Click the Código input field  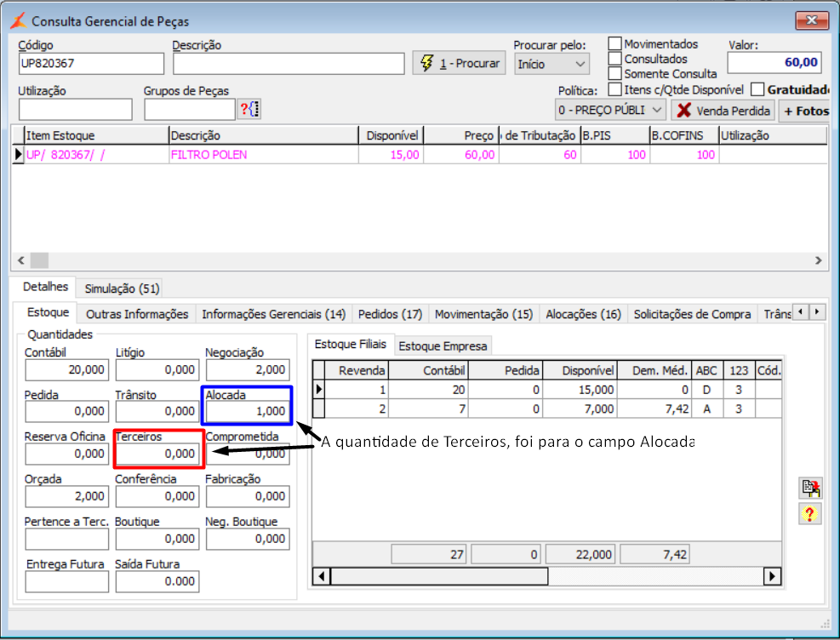point(91,63)
